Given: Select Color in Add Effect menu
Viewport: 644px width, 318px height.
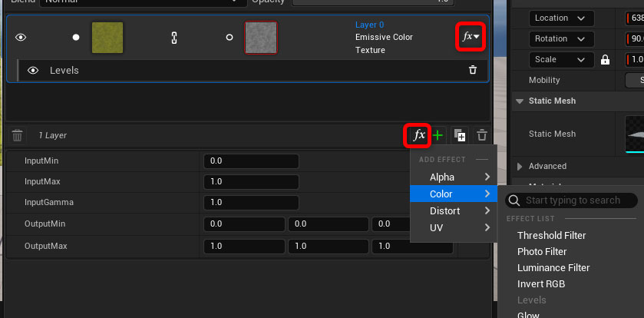Looking at the screenshot, I should (454, 194).
